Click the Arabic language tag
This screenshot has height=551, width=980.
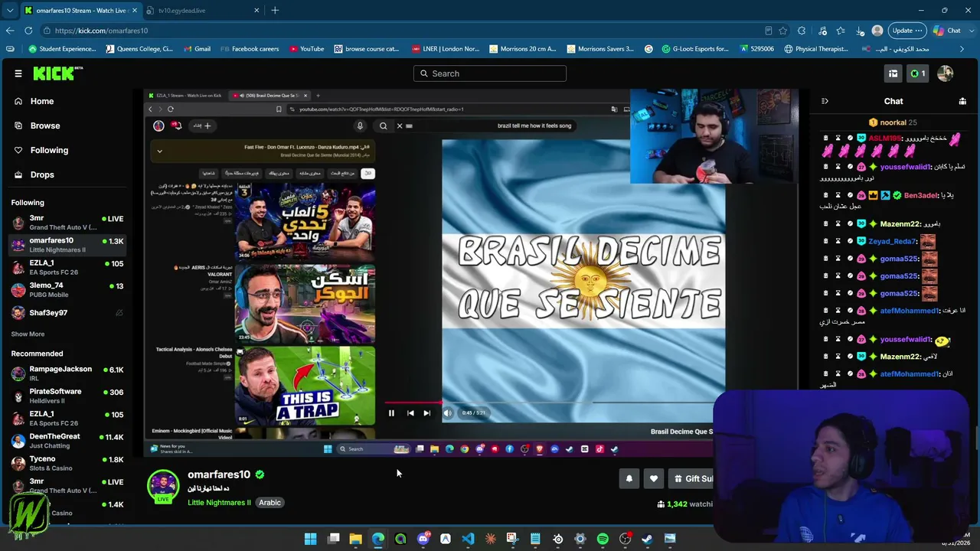click(269, 503)
